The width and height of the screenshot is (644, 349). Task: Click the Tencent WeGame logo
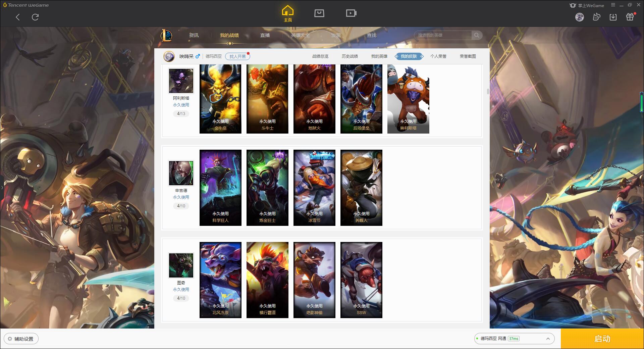tap(26, 5)
